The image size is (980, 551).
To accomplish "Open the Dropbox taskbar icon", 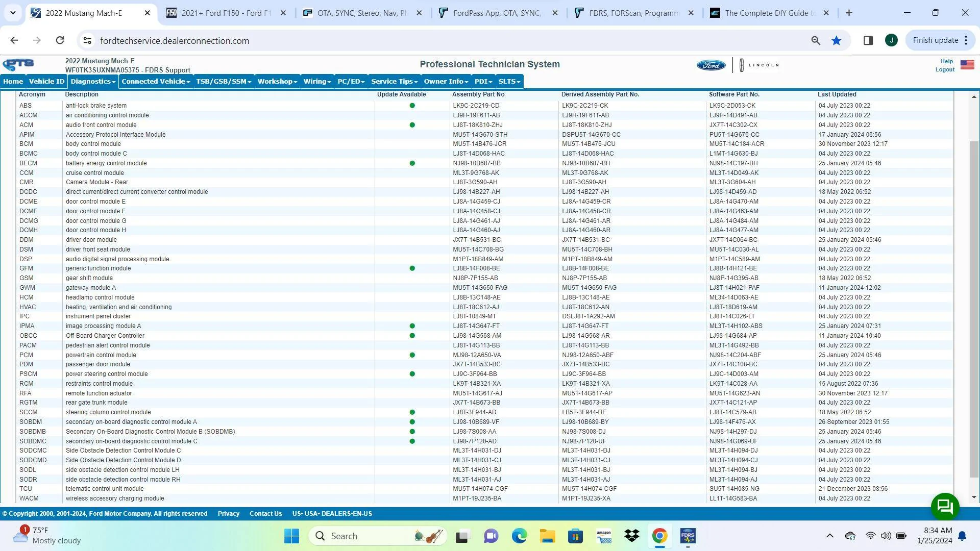I will point(631,536).
